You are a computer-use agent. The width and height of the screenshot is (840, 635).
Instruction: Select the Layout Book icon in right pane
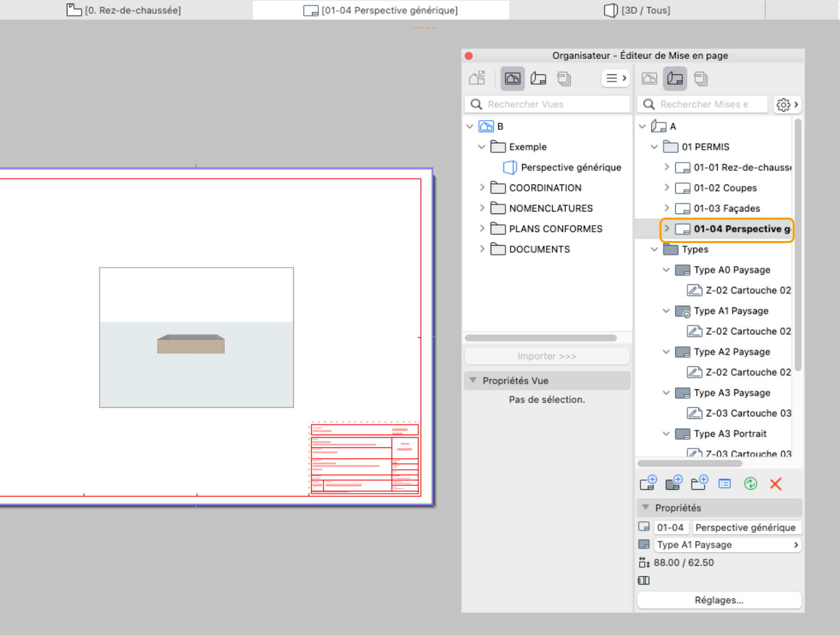tap(675, 78)
